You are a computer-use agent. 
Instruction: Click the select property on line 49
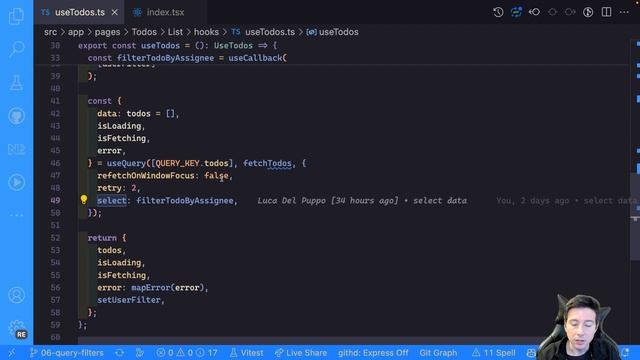coord(112,200)
